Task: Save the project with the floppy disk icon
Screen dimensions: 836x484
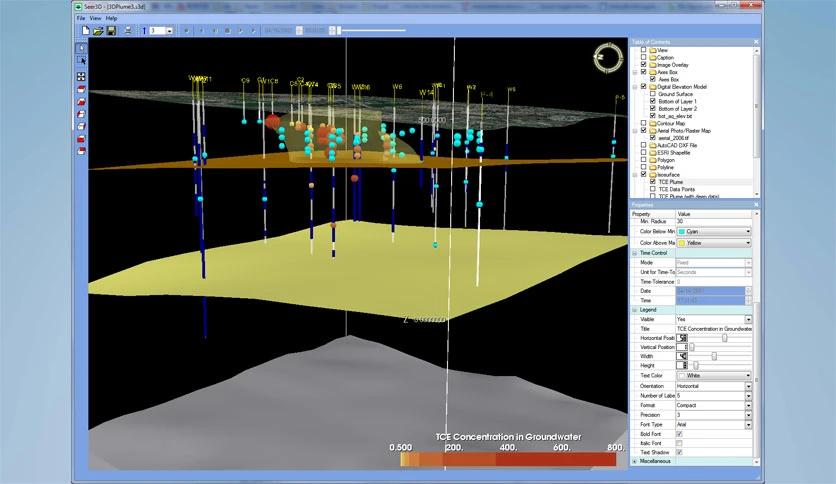Action: [x=111, y=31]
